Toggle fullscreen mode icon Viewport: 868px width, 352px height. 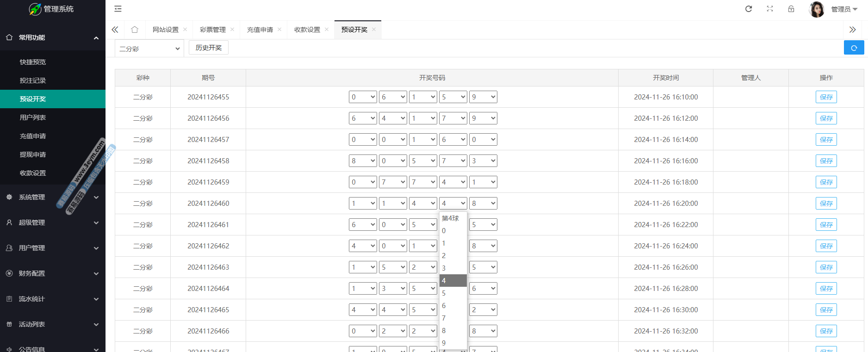770,9
